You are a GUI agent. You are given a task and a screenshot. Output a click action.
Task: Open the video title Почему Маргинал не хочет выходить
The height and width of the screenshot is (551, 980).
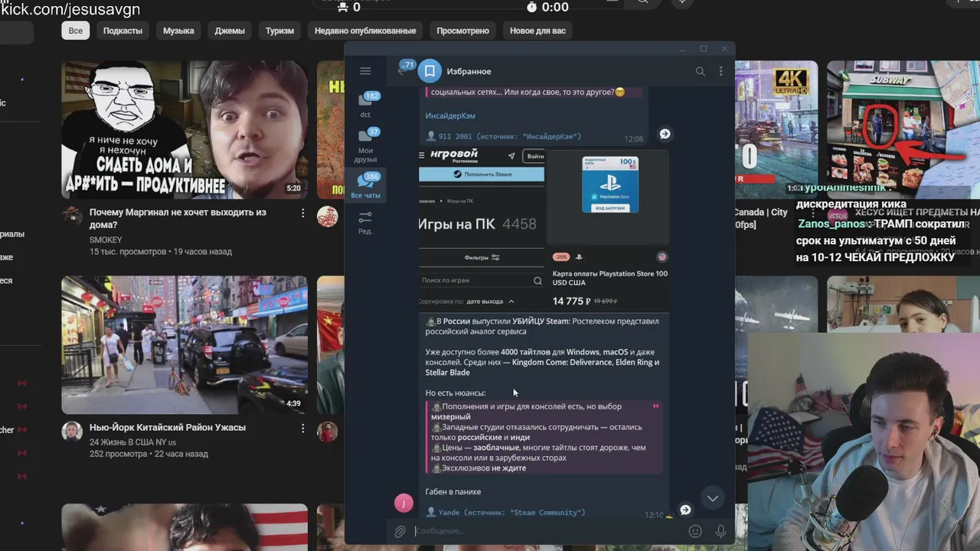[178, 218]
